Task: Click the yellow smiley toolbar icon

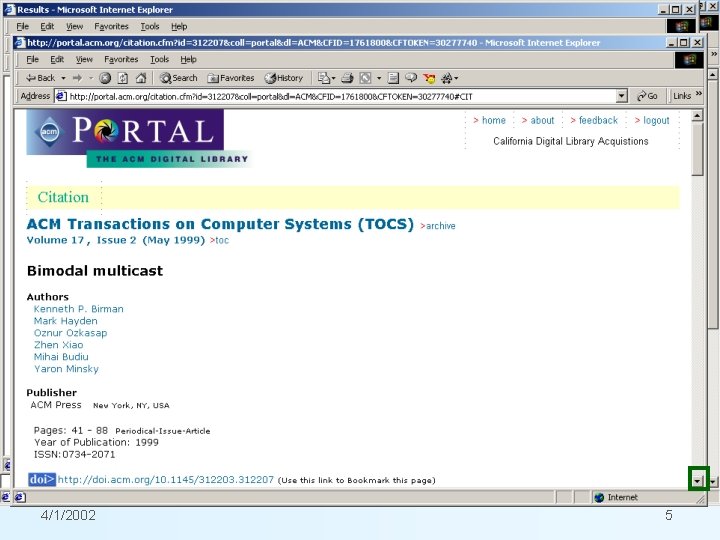Action: tap(430, 79)
